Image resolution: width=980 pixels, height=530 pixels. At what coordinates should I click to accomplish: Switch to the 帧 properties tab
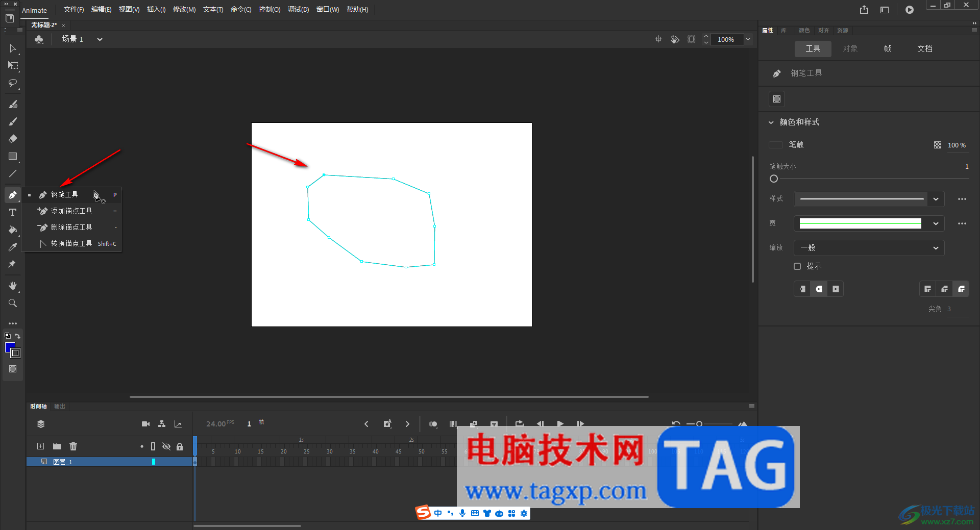[888, 48]
